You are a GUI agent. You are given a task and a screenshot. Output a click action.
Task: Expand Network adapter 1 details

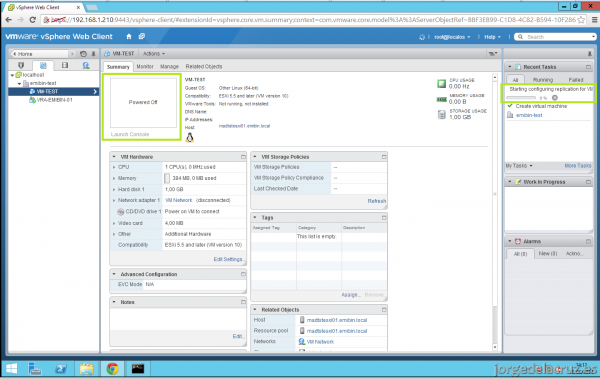[114, 200]
